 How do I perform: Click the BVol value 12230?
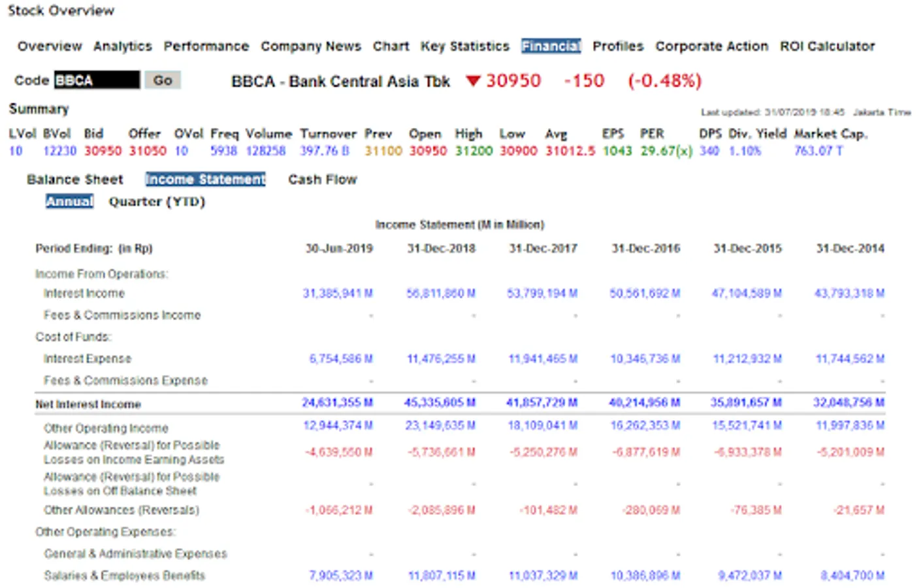click(60, 151)
